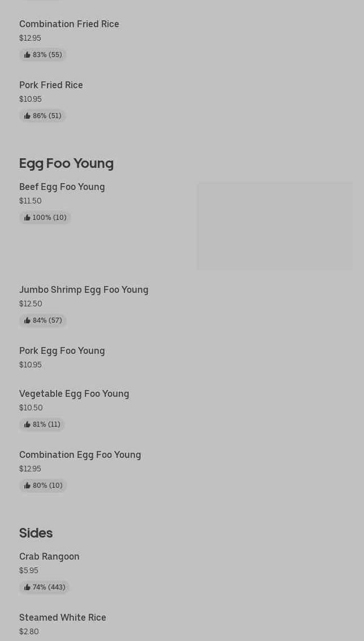Screen dimensions: 364x641
Task: Click thumbs-up icon for Jumbo Shrimp Egg Foo Young
Action: tap(27, 321)
